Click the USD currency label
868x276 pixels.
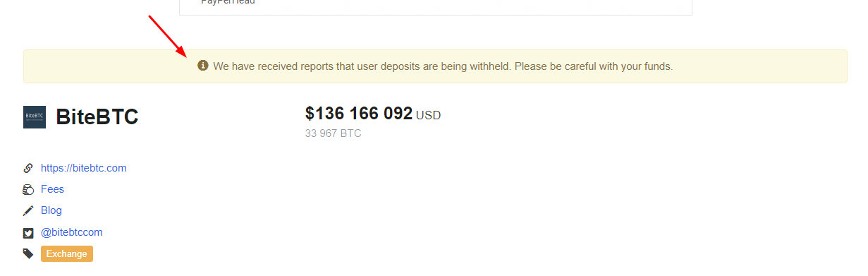point(429,115)
